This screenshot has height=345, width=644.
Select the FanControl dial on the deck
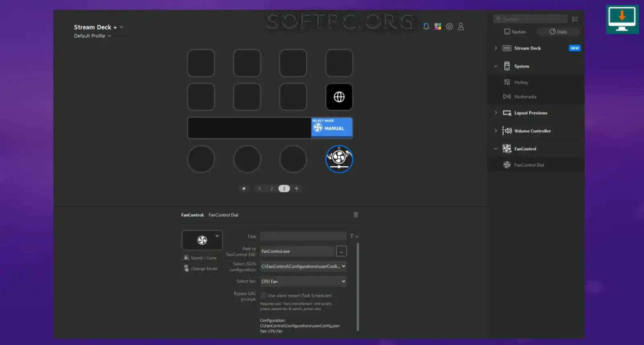[x=339, y=159]
